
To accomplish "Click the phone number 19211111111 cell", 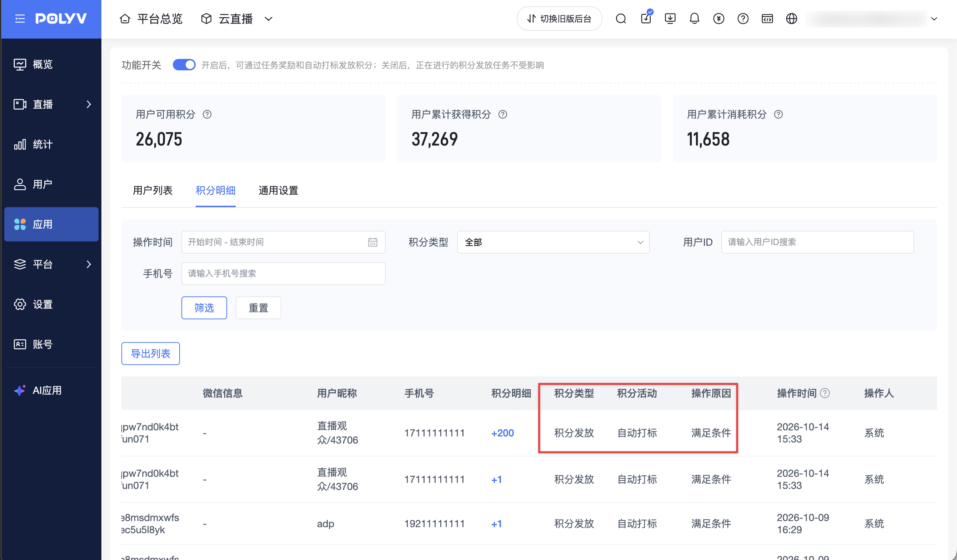I will coord(435,524).
